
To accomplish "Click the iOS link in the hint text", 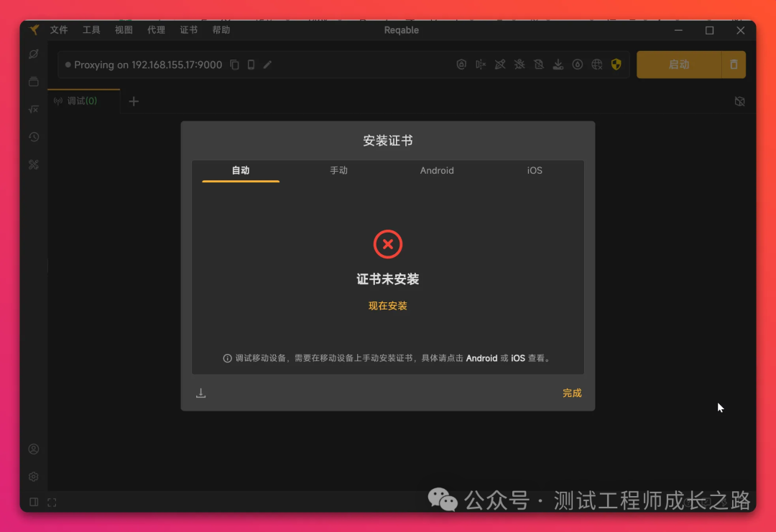I will coord(517,358).
